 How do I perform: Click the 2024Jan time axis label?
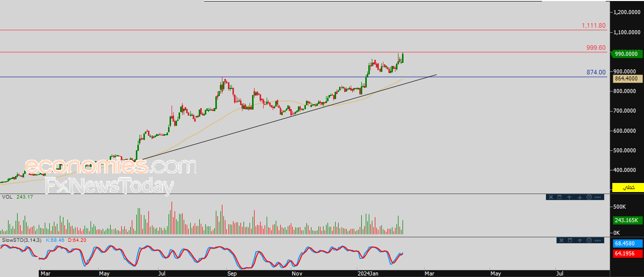(x=367, y=273)
